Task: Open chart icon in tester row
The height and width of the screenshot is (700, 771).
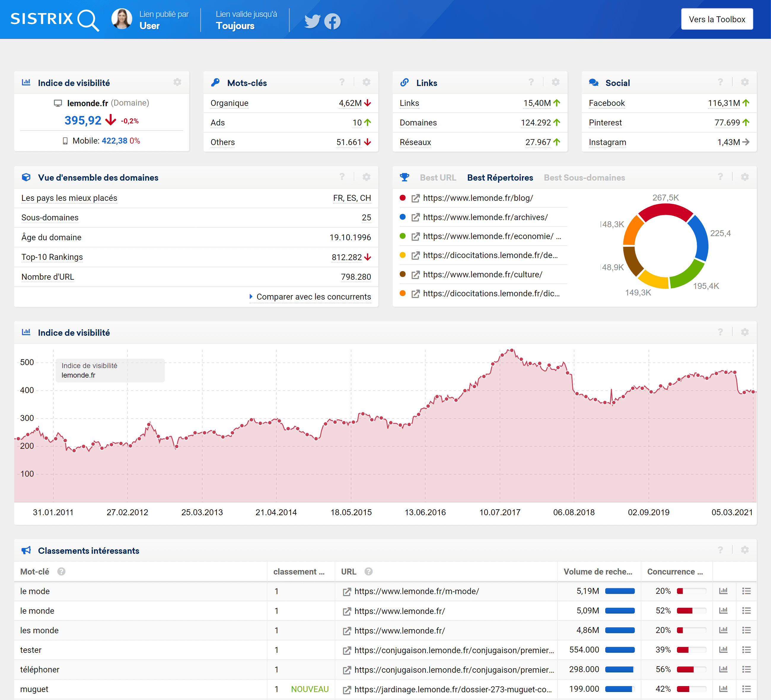Action: (723, 650)
